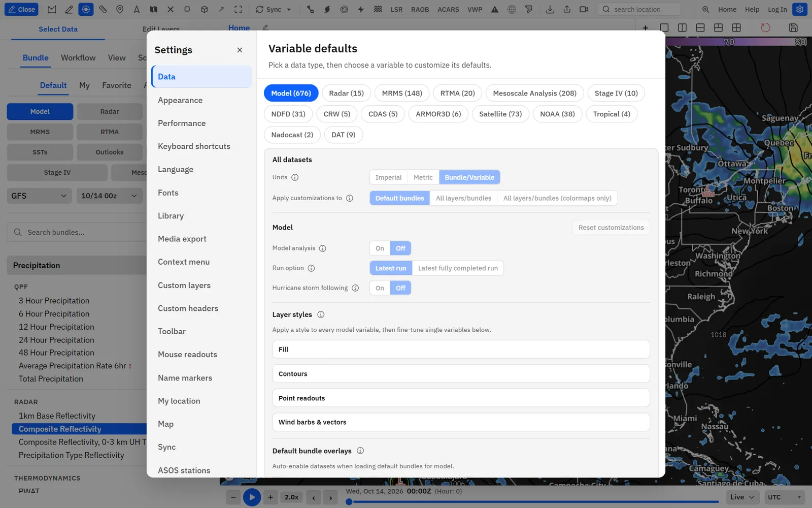Viewport: 812px width, 508px height.
Task: Click Reset customizations button
Action: (611, 228)
